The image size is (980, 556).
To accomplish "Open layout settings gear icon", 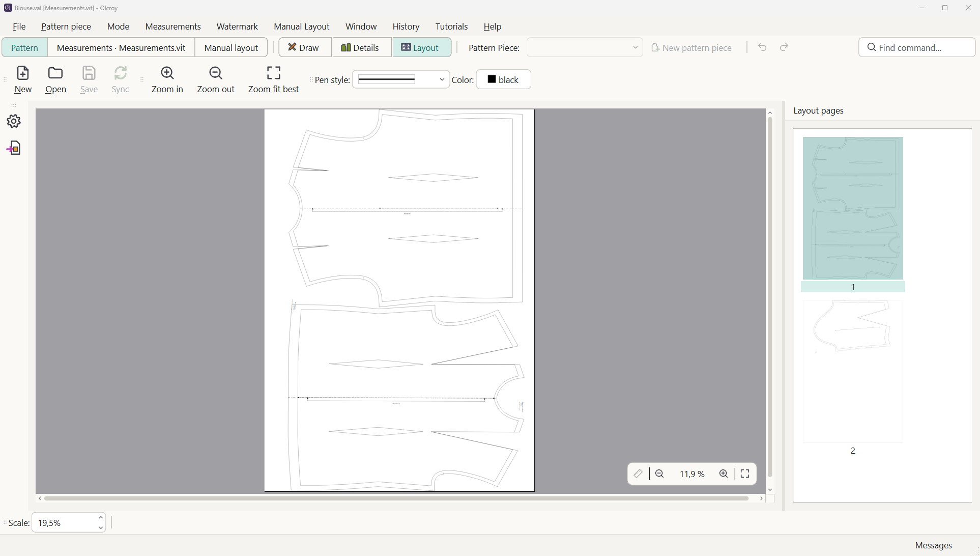I will click(14, 121).
